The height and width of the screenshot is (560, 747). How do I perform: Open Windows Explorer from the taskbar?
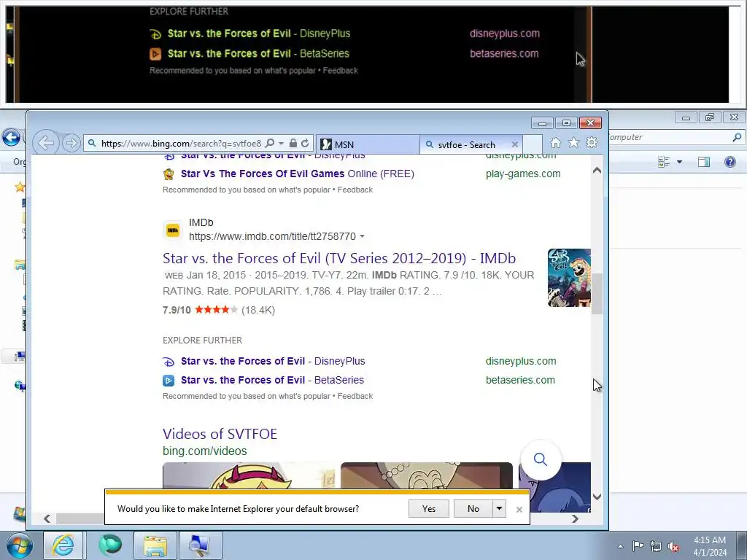pos(155,545)
